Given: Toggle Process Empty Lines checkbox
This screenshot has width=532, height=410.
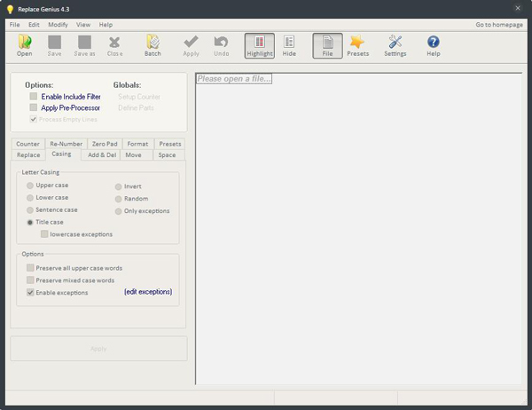Looking at the screenshot, I should 34,119.
